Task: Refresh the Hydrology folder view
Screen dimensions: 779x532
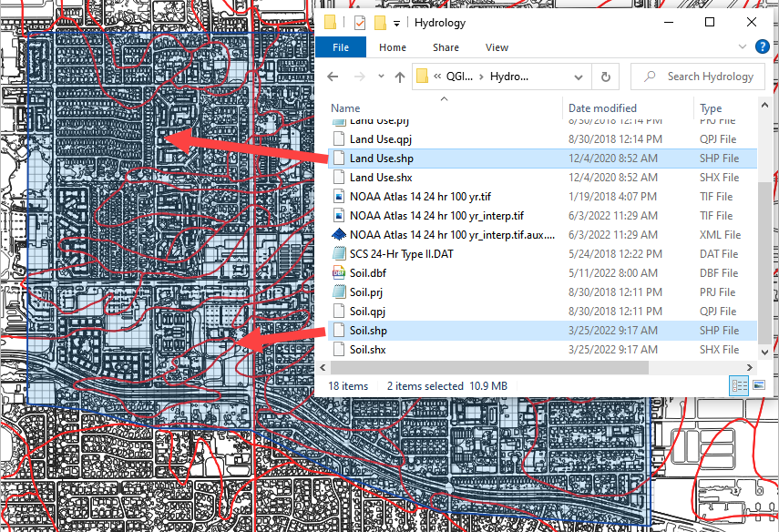Action: 606,77
